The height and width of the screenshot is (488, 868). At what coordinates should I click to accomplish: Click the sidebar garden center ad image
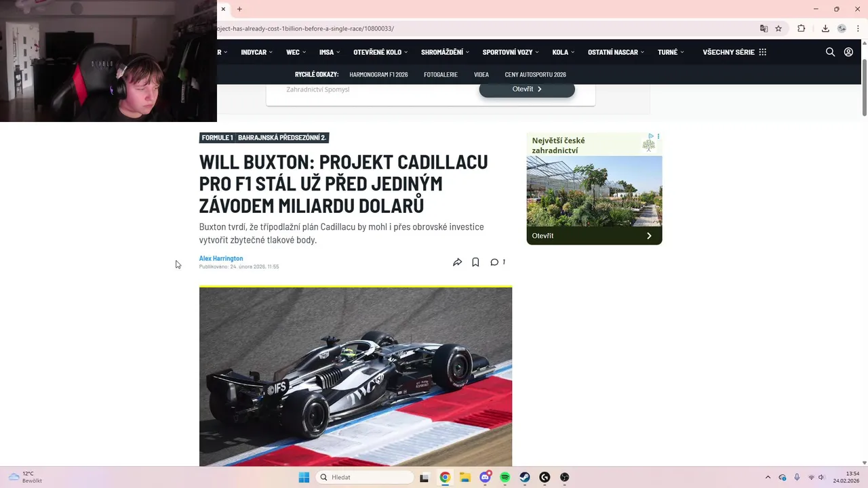click(x=594, y=191)
